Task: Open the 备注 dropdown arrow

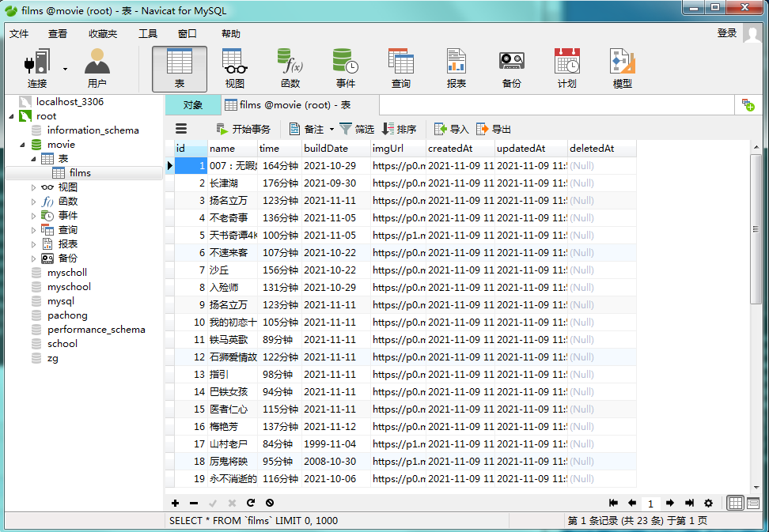Action: pyautogui.click(x=331, y=130)
